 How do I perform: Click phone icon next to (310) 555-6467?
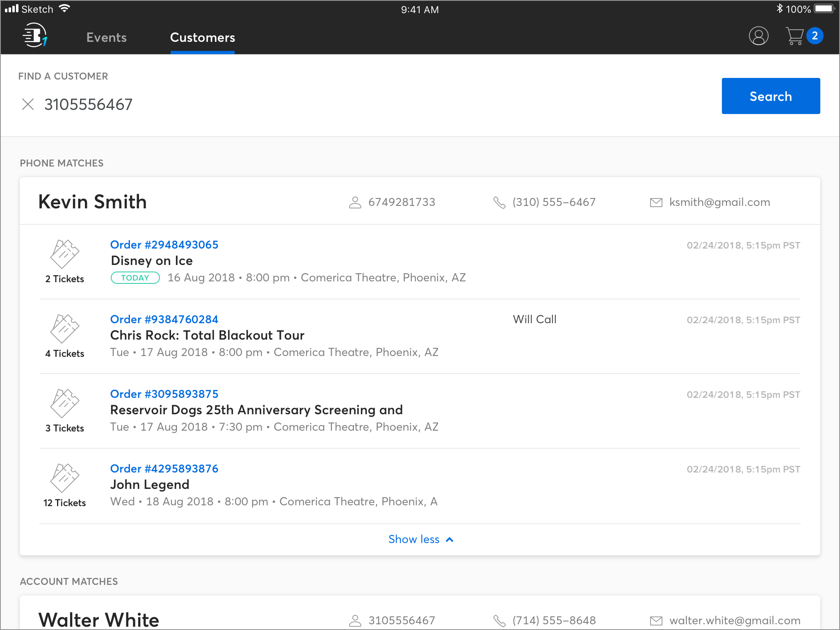tap(499, 202)
